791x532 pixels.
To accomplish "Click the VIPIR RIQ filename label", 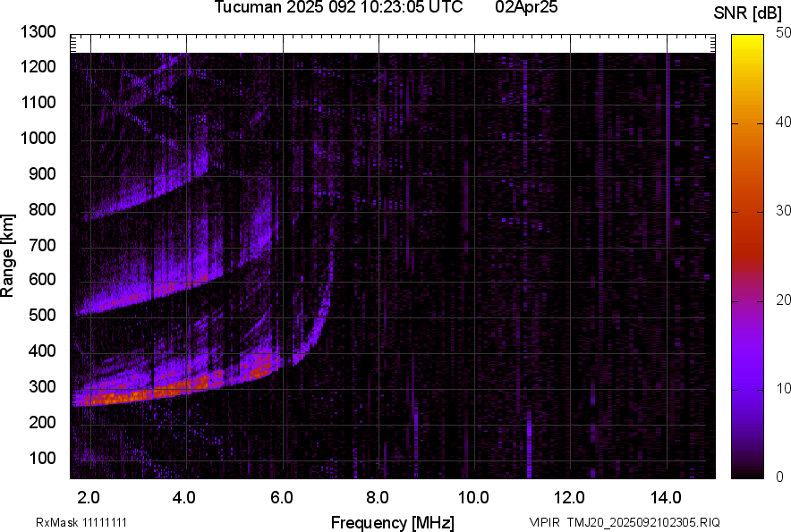I will [x=624, y=522].
